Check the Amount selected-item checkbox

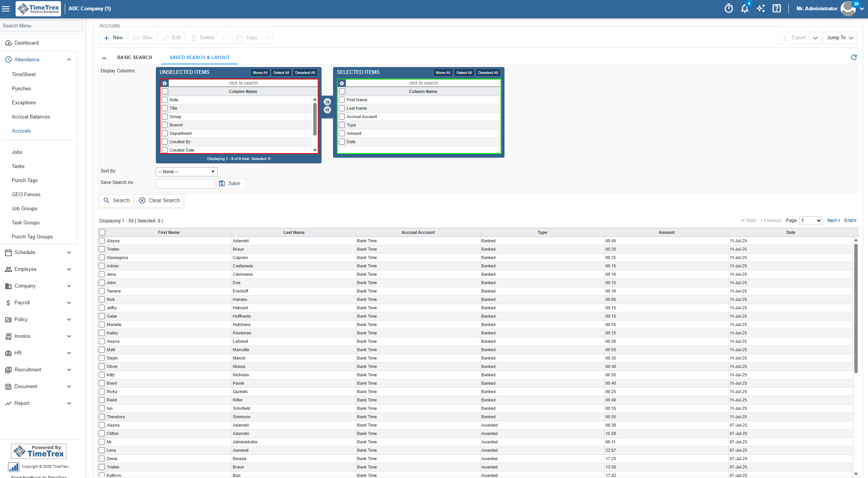click(342, 133)
